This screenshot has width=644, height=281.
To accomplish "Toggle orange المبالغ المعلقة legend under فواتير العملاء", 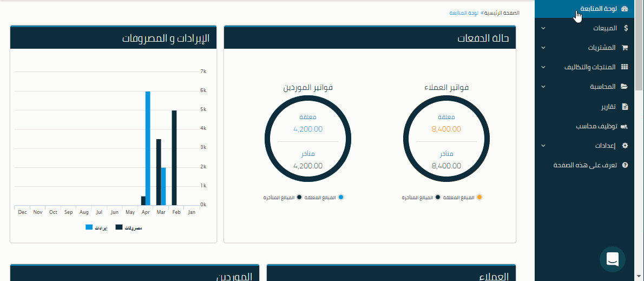I will (x=479, y=198).
